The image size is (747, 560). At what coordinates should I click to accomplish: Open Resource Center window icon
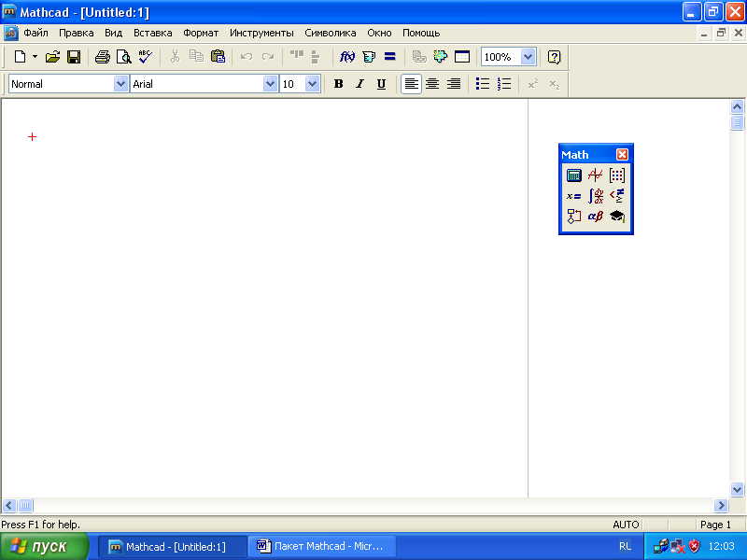[461, 57]
